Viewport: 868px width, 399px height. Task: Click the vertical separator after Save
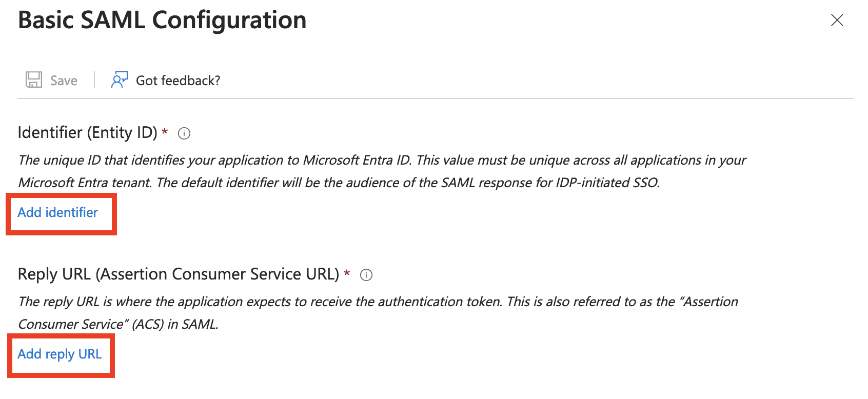[94, 79]
